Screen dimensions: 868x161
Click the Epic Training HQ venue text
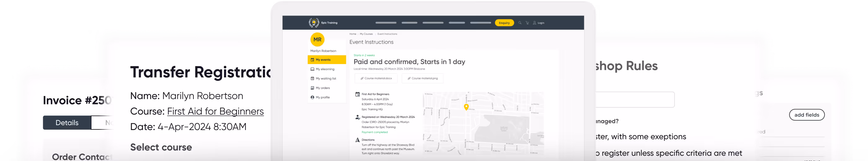click(x=372, y=110)
